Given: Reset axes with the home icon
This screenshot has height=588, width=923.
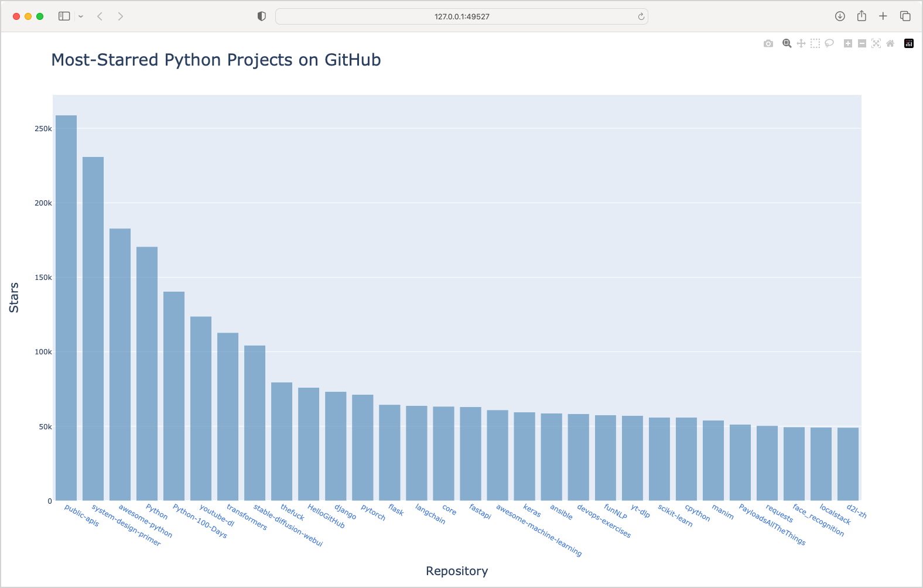Looking at the screenshot, I should (x=890, y=43).
